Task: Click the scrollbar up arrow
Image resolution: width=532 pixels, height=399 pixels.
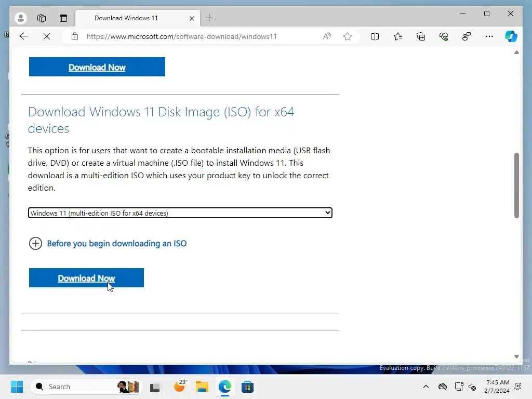Action: click(x=516, y=52)
